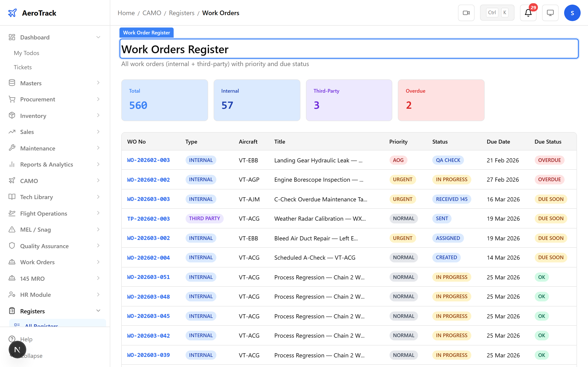Open work order WO-202602-003
The height and width of the screenshot is (367, 588).
pyautogui.click(x=148, y=160)
